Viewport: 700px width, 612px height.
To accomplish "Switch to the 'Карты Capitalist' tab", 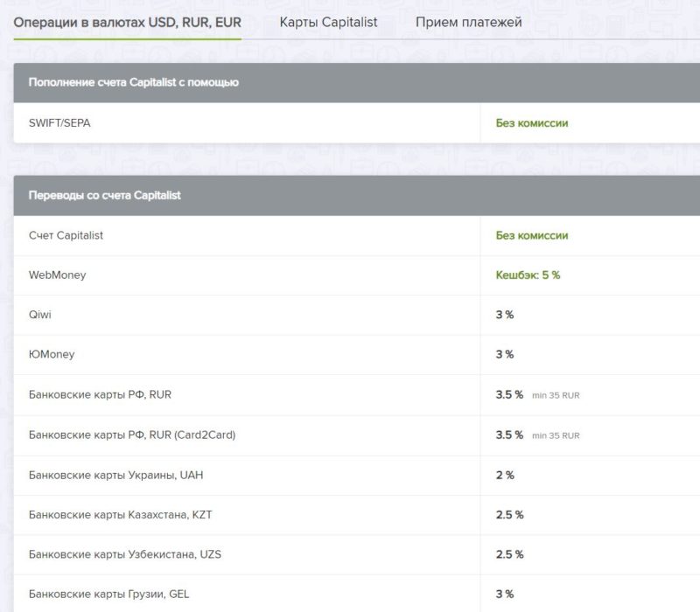I will [328, 23].
